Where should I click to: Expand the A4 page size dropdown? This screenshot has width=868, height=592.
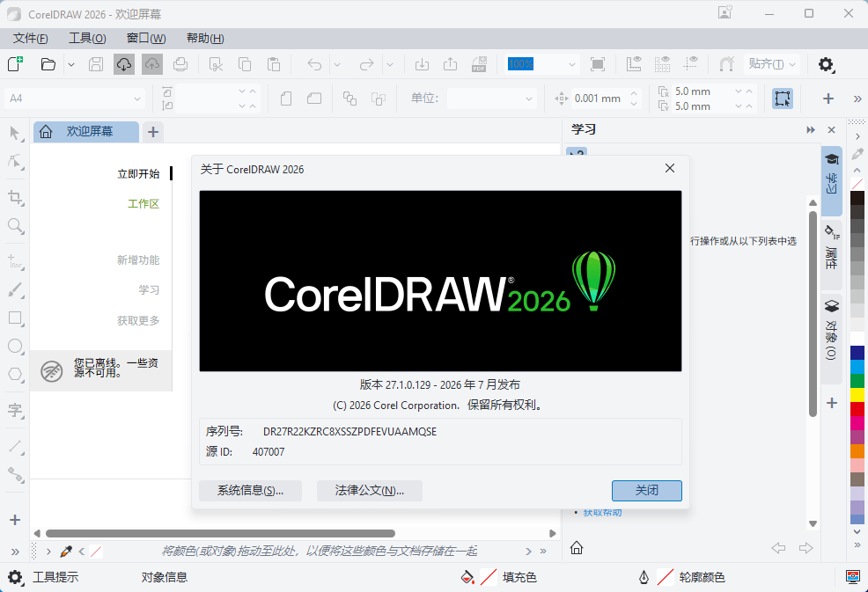coord(137,99)
